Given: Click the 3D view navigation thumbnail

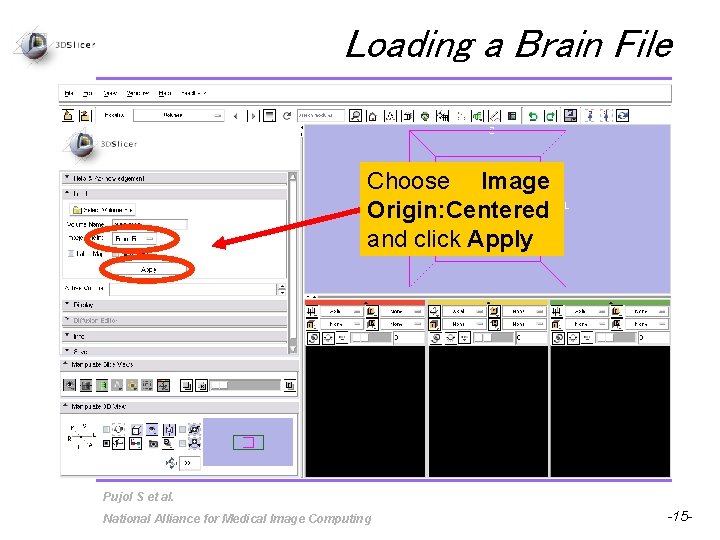Looking at the screenshot, I should (248, 442).
